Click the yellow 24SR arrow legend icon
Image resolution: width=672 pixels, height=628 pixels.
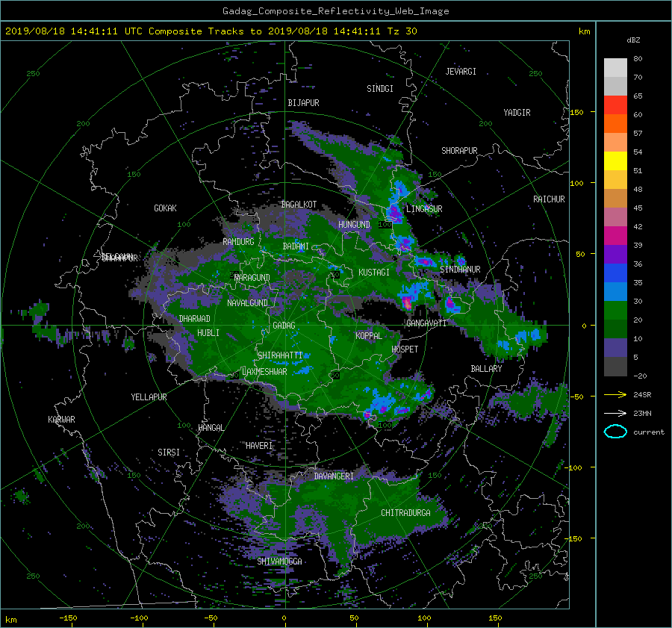point(615,394)
